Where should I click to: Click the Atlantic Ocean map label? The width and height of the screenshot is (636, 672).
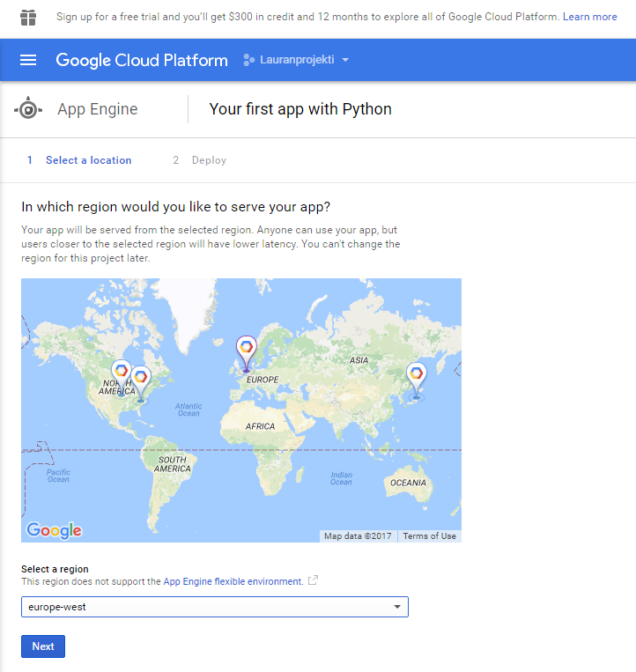(189, 410)
